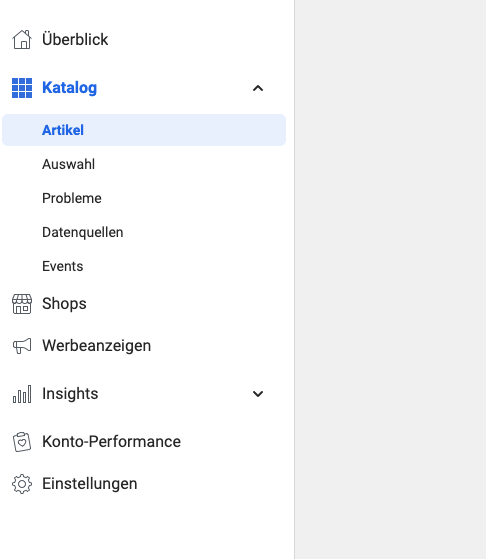Open the Überblick page label
The height and width of the screenshot is (559, 486).
click(75, 39)
